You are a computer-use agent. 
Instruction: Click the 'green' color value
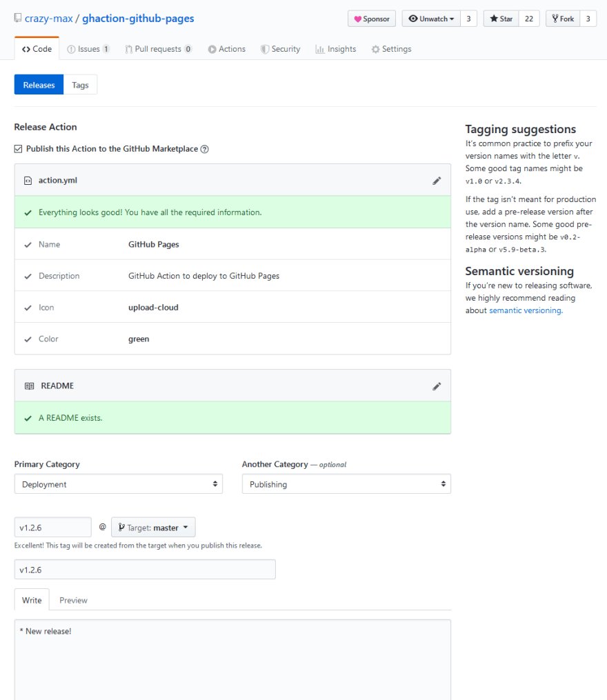[139, 339]
